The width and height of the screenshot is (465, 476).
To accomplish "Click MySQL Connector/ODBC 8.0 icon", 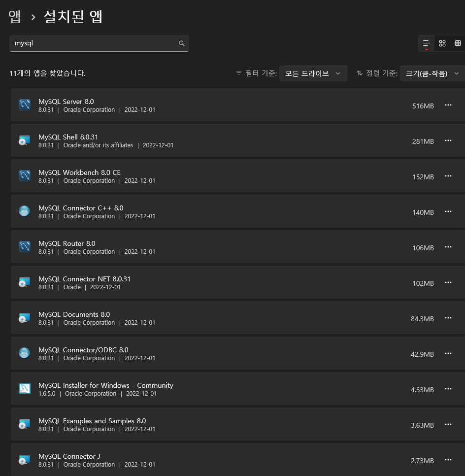I will (25, 353).
